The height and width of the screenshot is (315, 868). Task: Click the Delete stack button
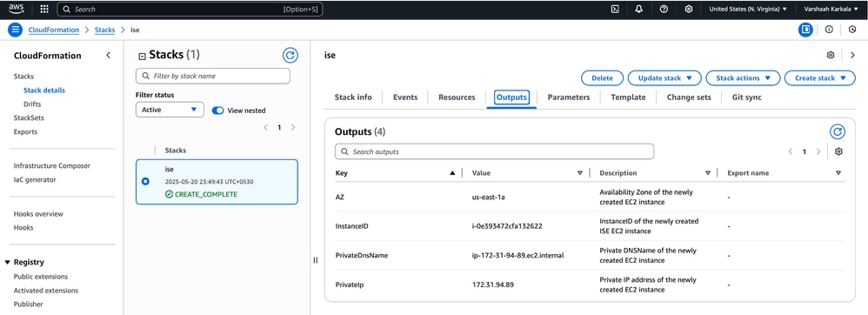602,78
